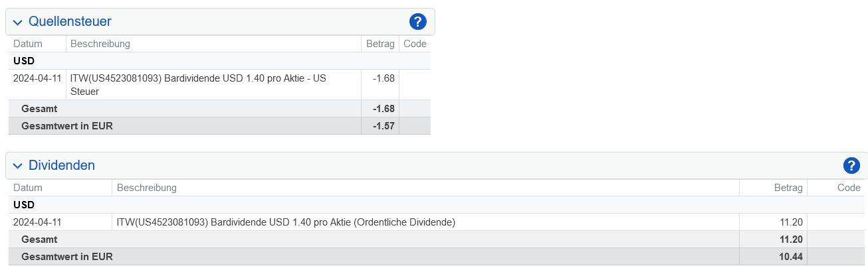The image size is (868, 272).
Task: Open help for the Quellensteuer section
Action: [417, 22]
